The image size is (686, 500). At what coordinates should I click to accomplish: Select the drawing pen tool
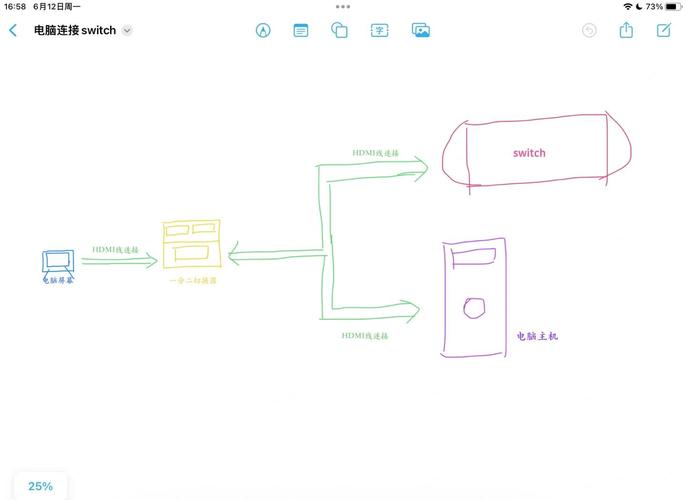263,31
